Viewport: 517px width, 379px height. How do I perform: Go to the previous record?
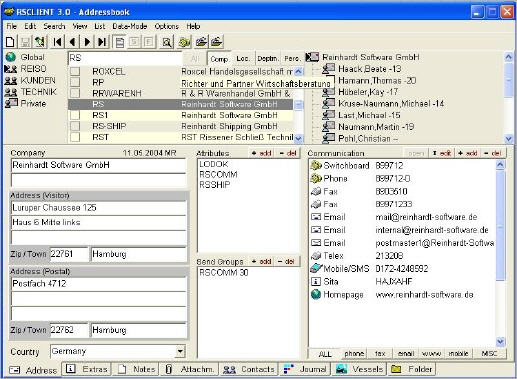tap(72, 42)
